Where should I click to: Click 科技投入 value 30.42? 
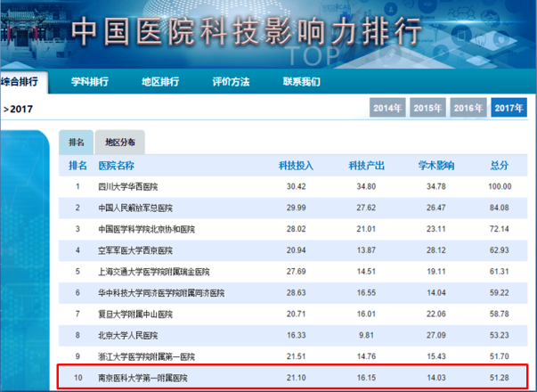click(297, 187)
